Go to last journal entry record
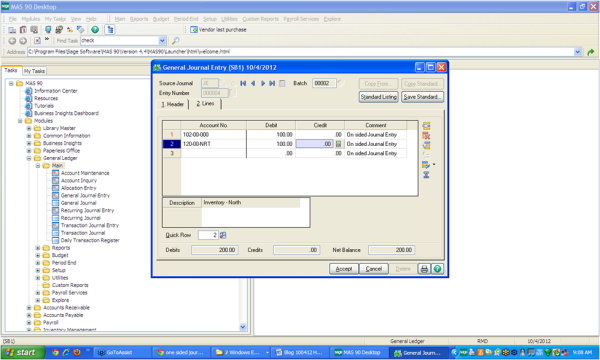The height and width of the screenshot is (360, 600). [272, 83]
